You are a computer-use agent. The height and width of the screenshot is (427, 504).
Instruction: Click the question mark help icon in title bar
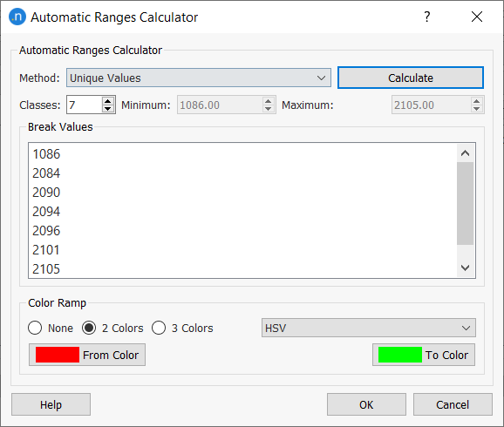pos(427,17)
